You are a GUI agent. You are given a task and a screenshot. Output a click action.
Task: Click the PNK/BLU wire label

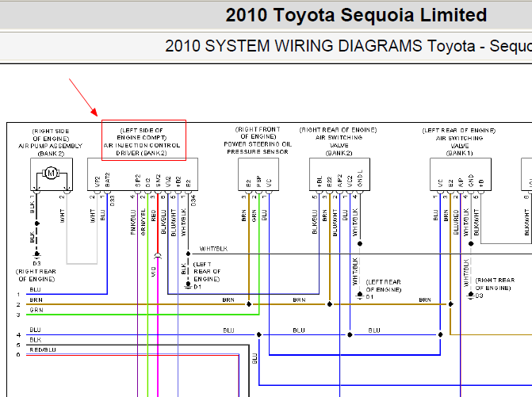coord(133,222)
